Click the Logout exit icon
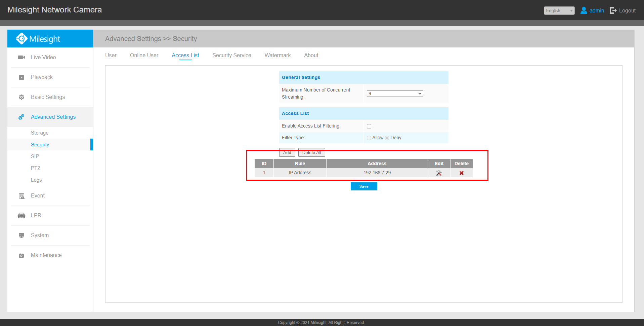 tap(613, 10)
